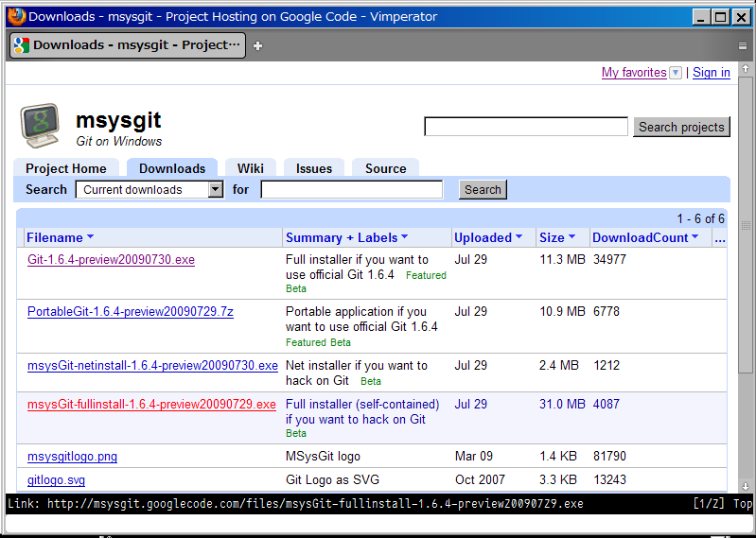756x538 pixels.
Task: Click Featured label on PortableGit row
Action: (x=307, y=342)
